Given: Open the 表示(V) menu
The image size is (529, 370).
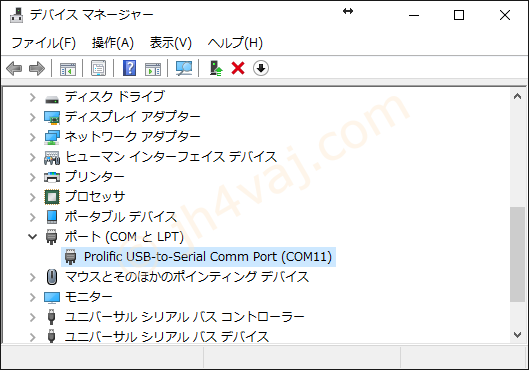Looking at the screenshot, I should 171,43.
